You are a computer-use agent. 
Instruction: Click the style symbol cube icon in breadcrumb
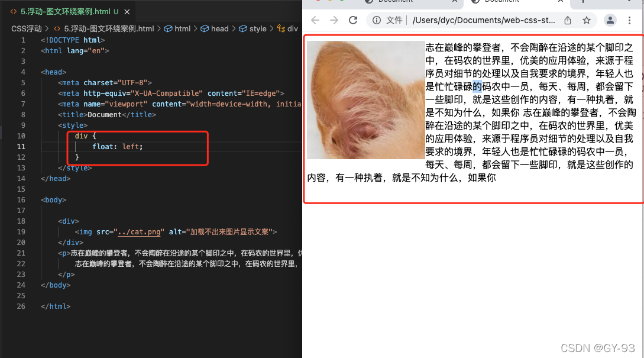click(x=243, y=29)
